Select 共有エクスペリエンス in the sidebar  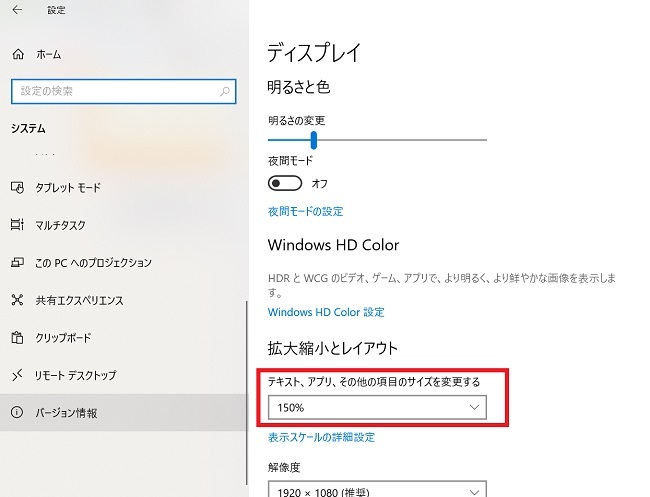124,300
